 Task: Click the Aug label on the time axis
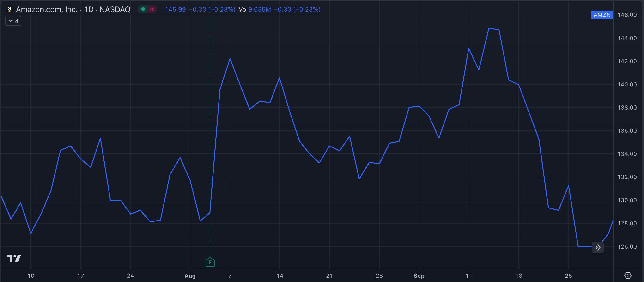(190, 276)
